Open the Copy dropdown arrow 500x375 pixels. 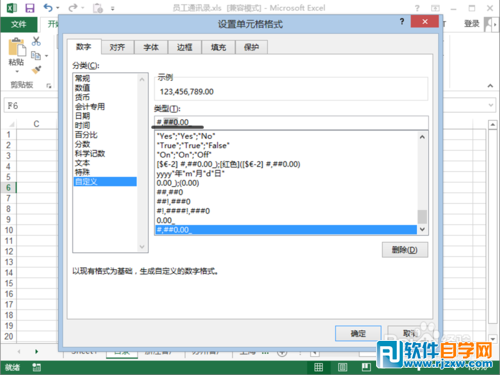[46, 56]
